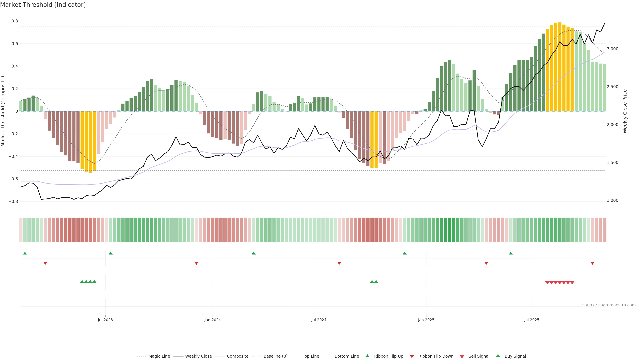644x362 pixels.
Task: Click the rightmost red Ribbon Flip Down marker
Action: pos(592,263)
